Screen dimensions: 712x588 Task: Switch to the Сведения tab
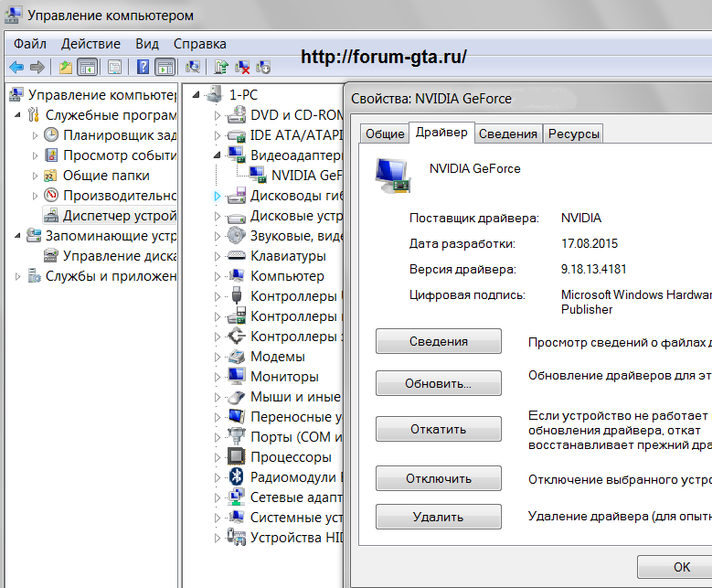[x=508, y=134]
